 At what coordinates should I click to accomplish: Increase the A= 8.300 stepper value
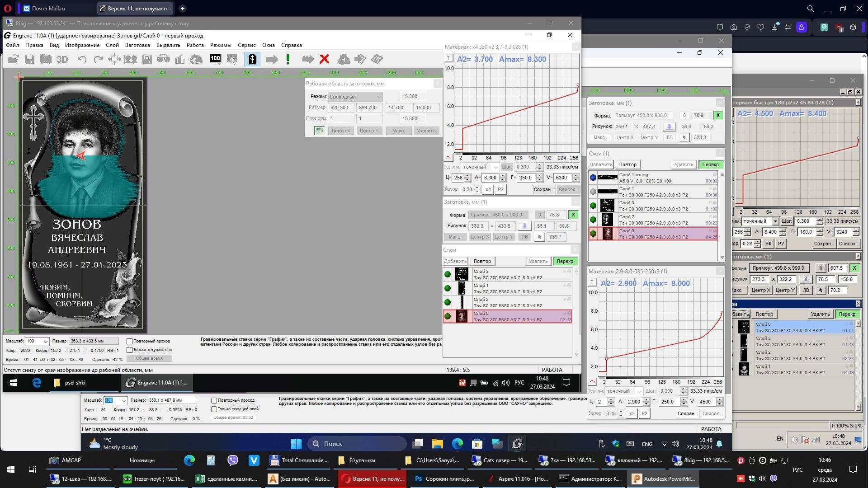502,176
